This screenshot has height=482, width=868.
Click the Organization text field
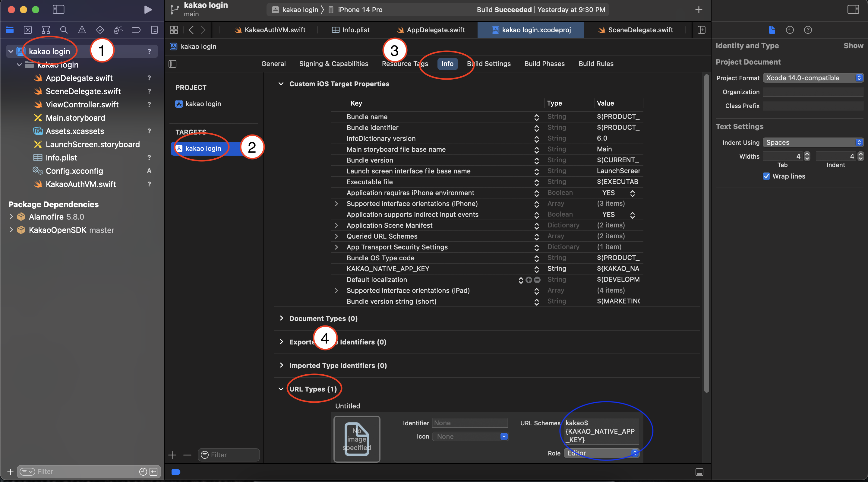[813, 92]
